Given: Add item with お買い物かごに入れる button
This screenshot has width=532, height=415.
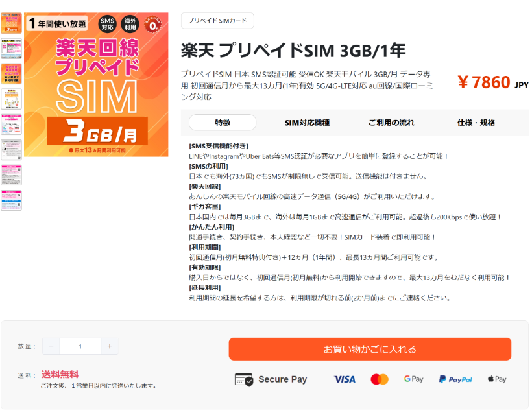Looking at the screenshot, I should point(370,349).
